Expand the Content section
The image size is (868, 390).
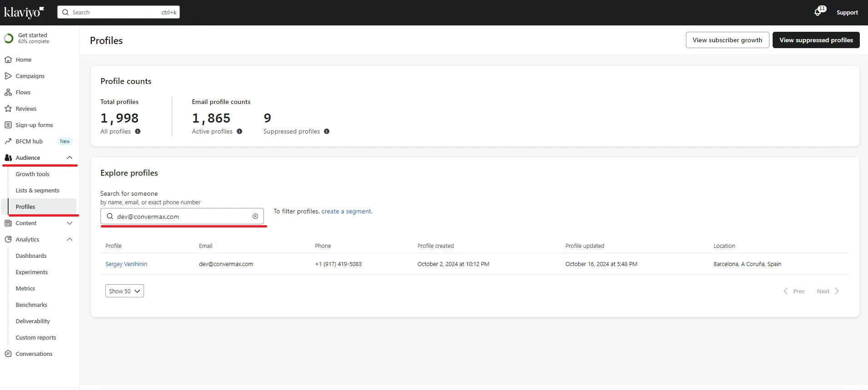click(69, 223)
